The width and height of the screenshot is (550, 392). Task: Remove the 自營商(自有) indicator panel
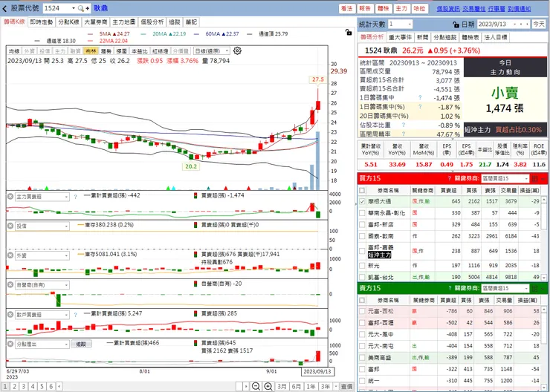pos(10,285)
